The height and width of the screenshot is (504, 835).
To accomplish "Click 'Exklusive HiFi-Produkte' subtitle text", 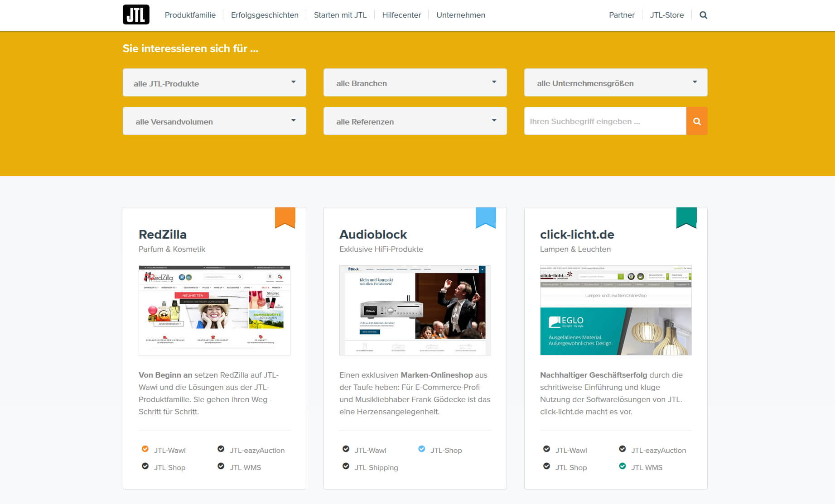I will [381, 249].
